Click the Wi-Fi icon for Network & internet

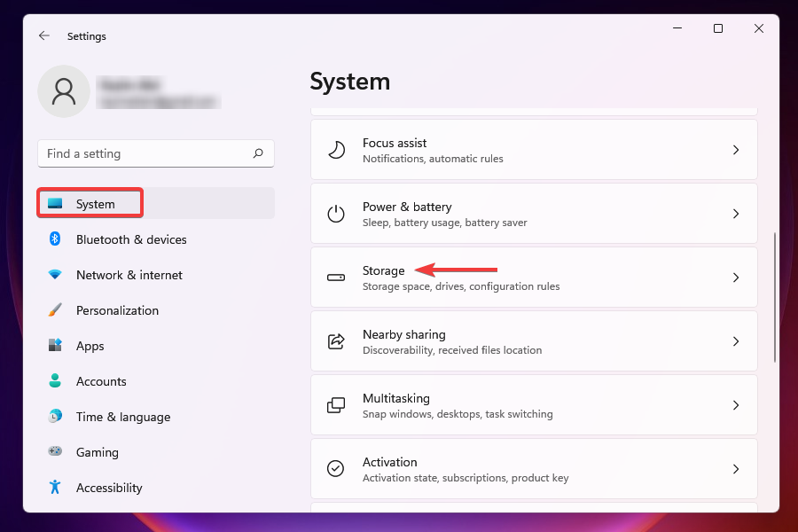[55, 274]
